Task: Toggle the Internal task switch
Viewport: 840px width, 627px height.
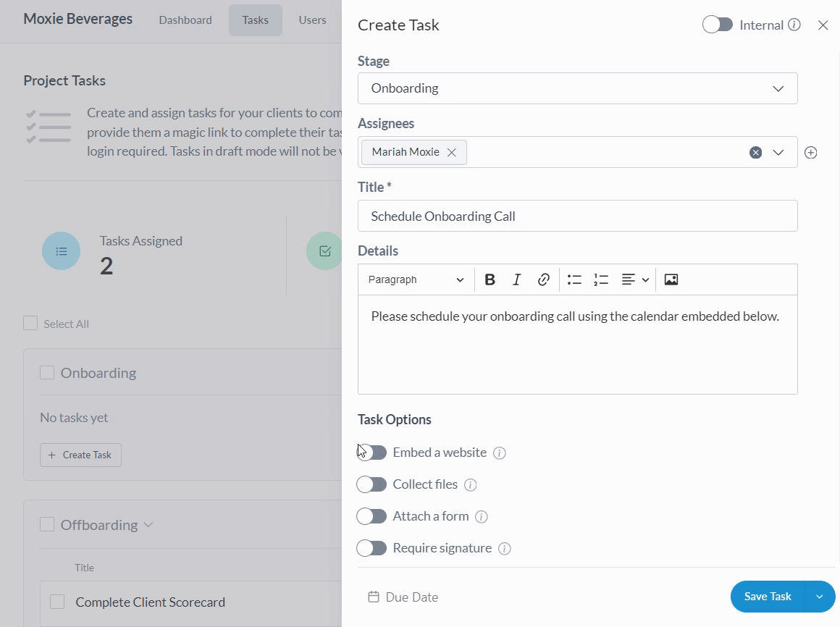Action: (717, 25)
